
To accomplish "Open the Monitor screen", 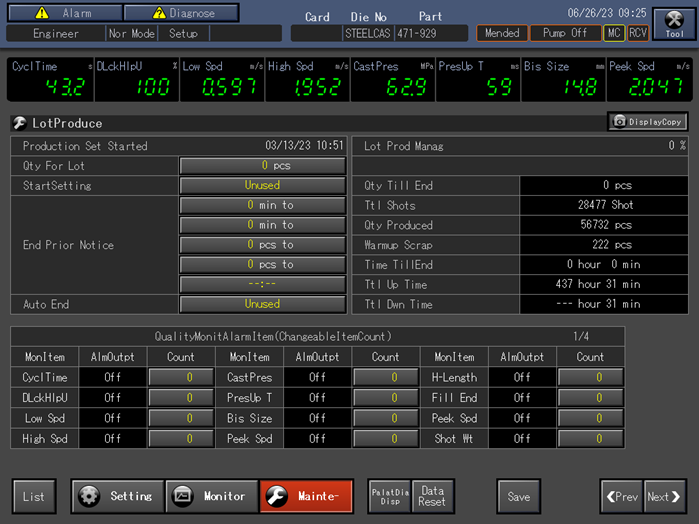I will pos(210,496).
